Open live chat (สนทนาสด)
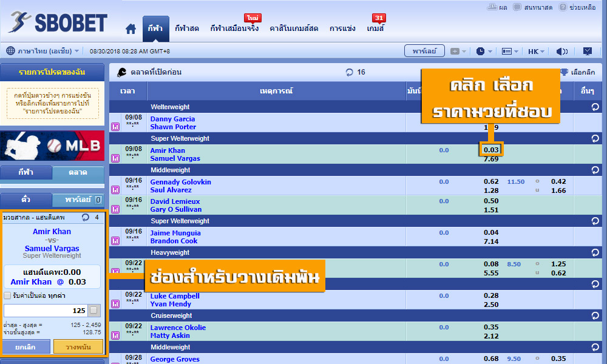 pos(533,7)
